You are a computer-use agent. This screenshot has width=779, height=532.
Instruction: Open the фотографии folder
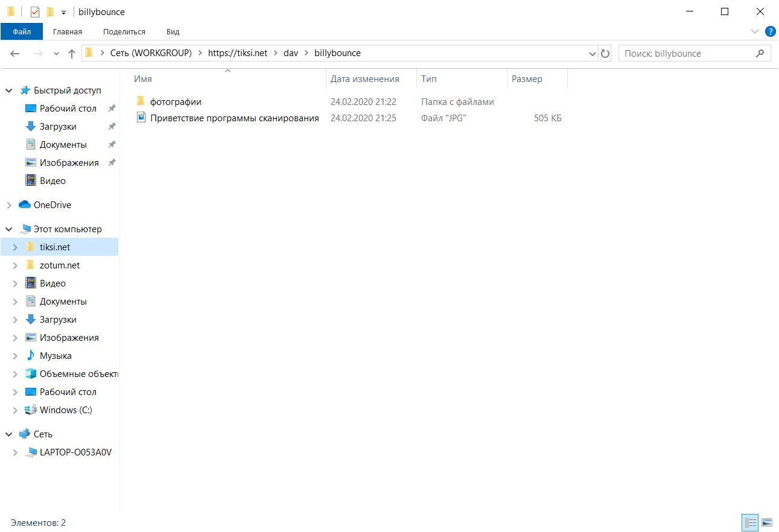(x=176, y=102)
